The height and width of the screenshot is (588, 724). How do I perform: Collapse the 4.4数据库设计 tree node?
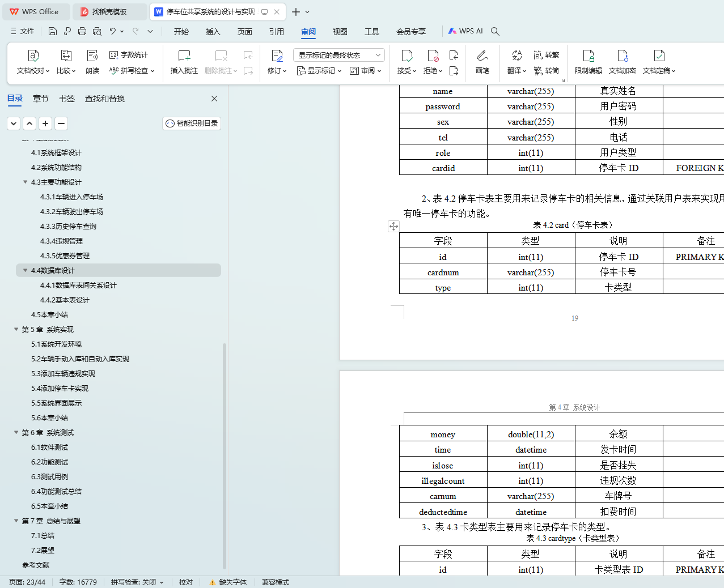[x=25, y=270]
